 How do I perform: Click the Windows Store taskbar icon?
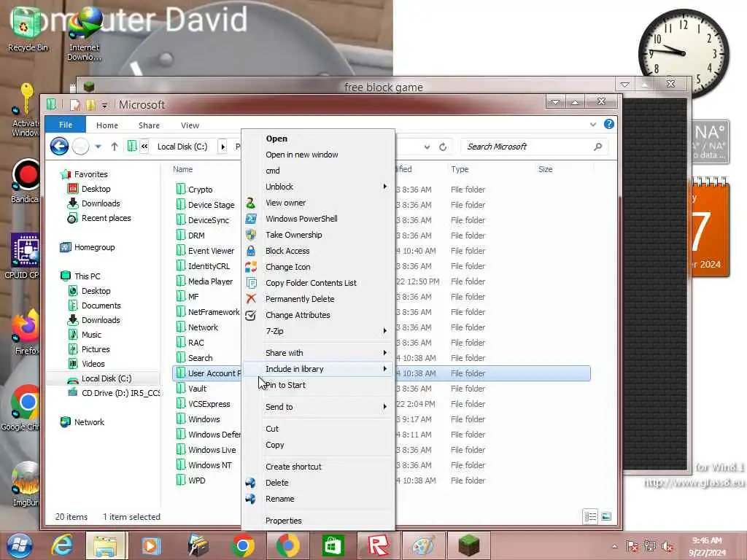coord(333,545)
